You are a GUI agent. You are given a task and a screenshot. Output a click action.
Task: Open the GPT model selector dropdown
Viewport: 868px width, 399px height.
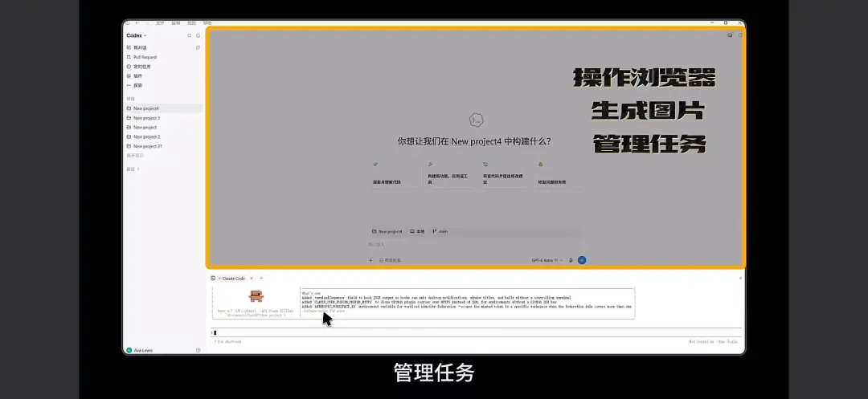(x=547, y=260)
